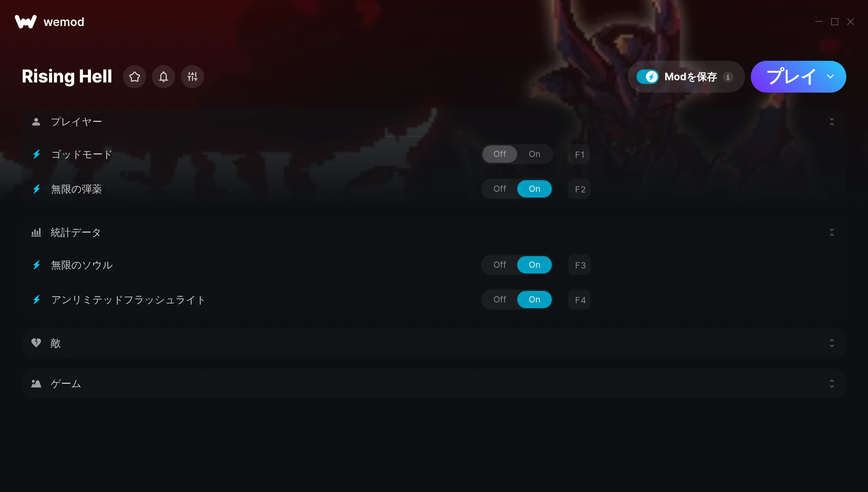
Task: Click the info icon next to Modを保存
Action: pos(728,77)
